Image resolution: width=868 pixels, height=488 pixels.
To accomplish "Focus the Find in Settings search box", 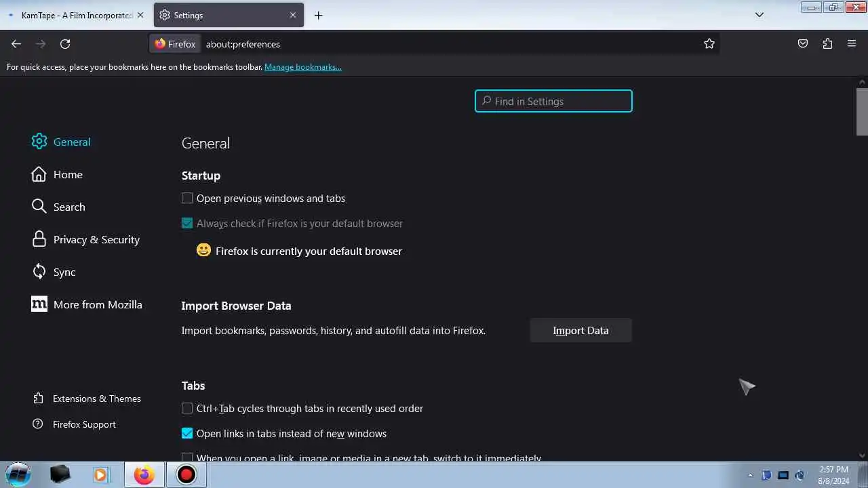I will 553,101.
